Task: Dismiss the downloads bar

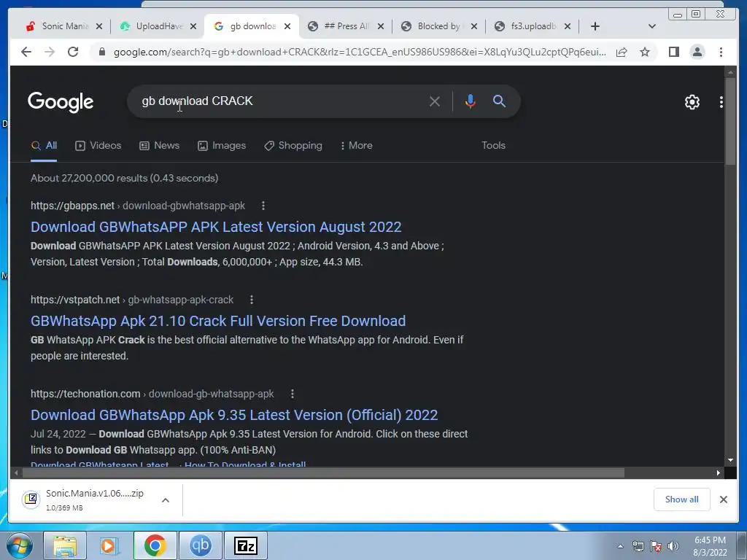Action: pyautogui.click(x=723, y=499)
